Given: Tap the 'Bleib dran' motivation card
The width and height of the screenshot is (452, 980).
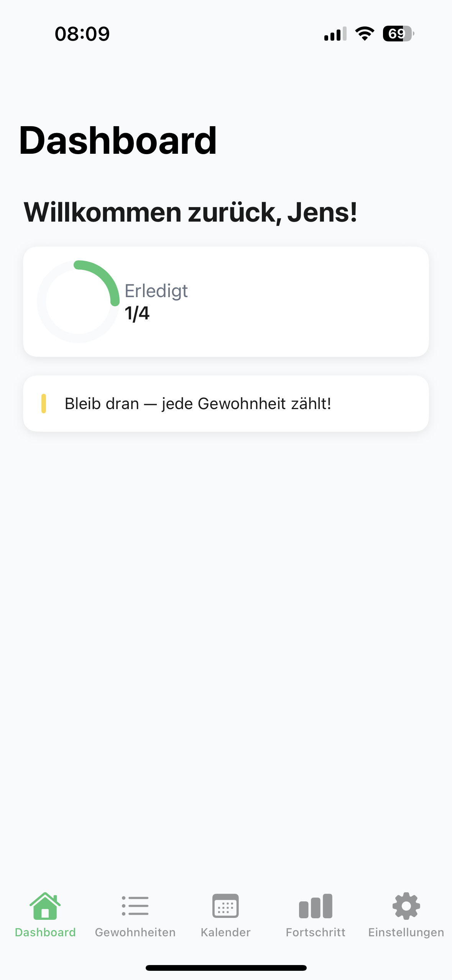Looking at the screenshot, I should (x=226, y=403).
